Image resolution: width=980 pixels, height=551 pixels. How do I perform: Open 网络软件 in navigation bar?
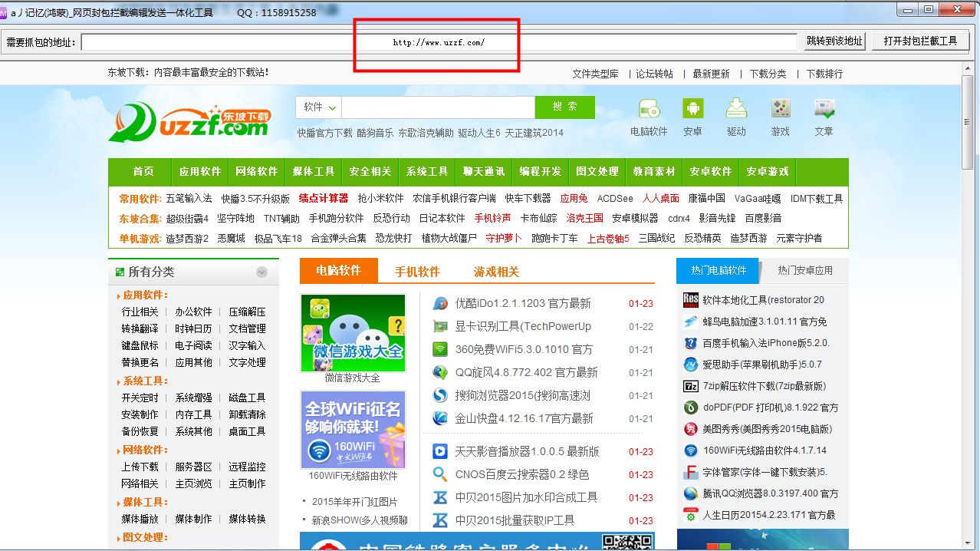click(257, 171)
